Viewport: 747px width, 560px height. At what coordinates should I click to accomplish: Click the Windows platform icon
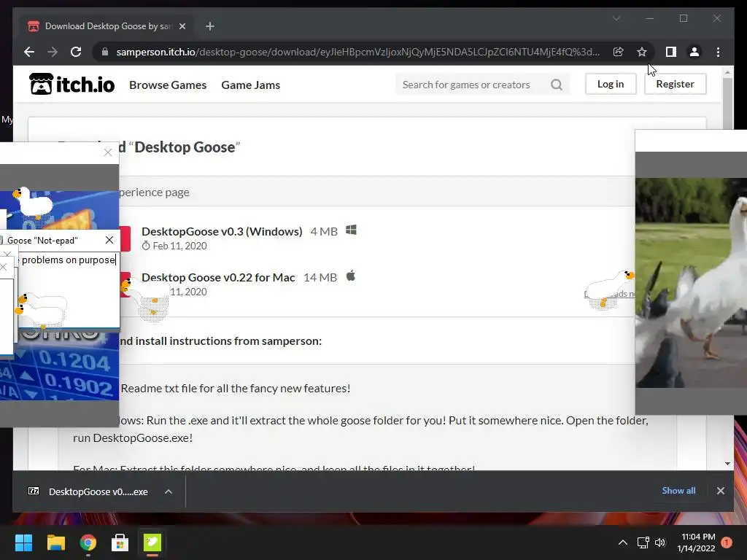click(351, 230)
